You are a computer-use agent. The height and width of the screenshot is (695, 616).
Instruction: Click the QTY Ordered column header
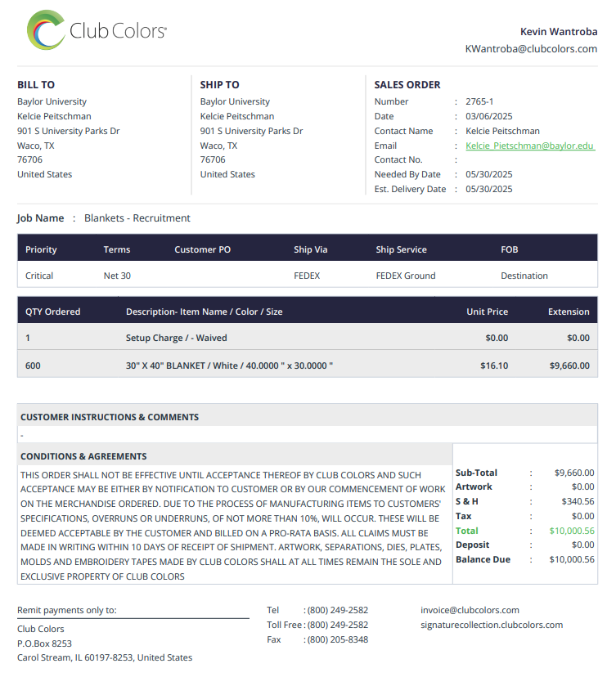click(x=53, y=312)
